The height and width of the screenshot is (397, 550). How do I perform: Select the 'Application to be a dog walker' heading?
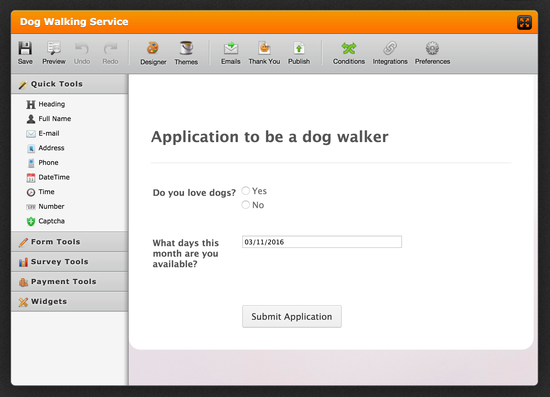(269, 137)
